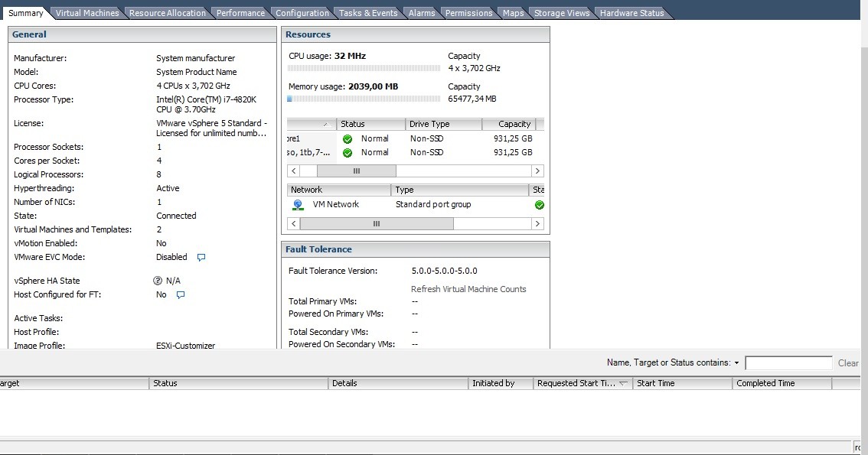Click the 5.0.0-5.0.0-5.0.0 fault tolerance version
Image resolution: width=868 pixels, height=455 pixels.
(445, 271)
